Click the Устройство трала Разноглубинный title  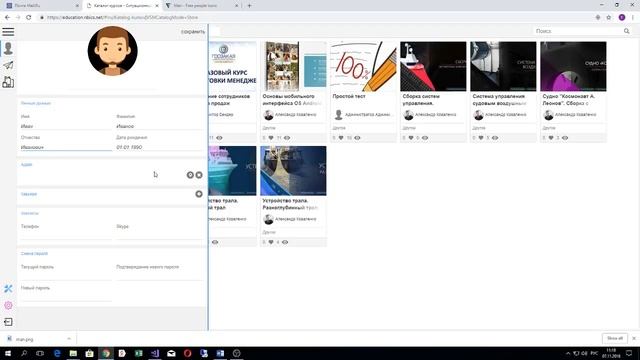pos(290,204)
